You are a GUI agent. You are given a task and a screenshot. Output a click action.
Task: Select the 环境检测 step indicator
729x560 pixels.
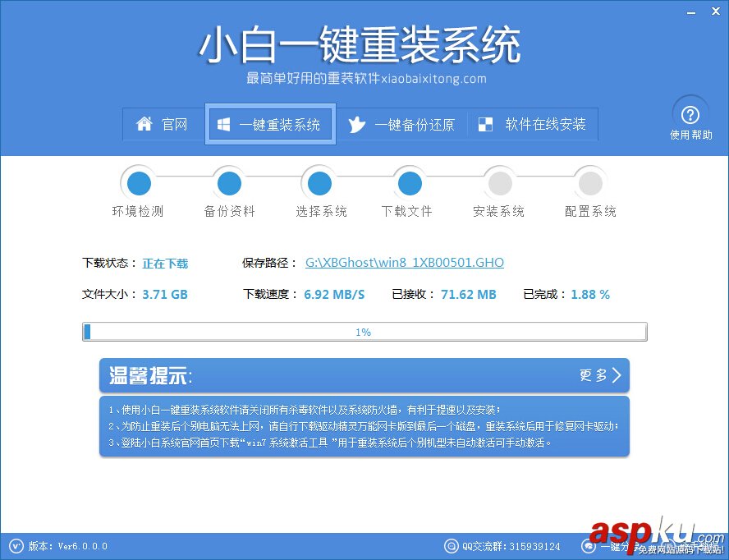click(x=138, y=183)
